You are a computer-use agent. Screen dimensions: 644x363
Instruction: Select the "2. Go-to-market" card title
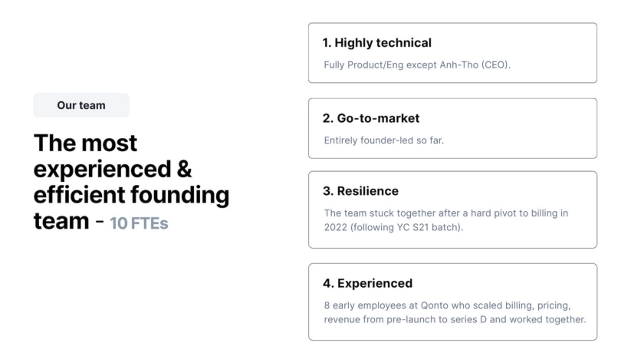click(371, 118)
